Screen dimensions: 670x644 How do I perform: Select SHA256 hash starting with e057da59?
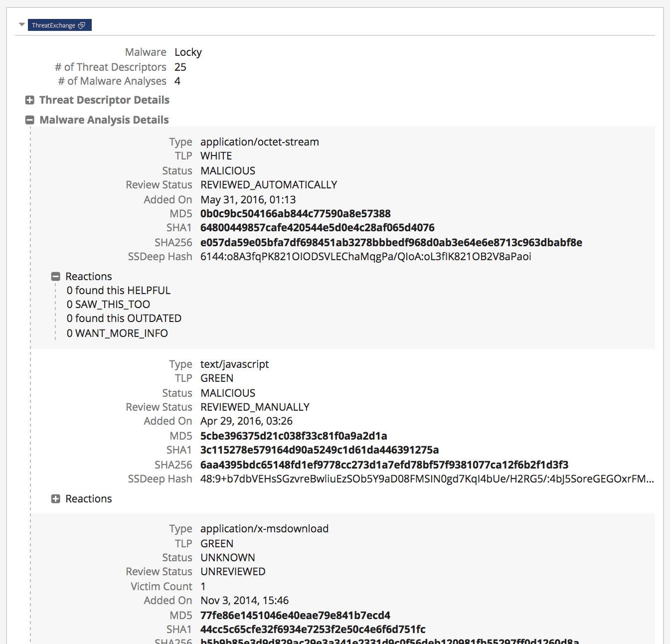coord(391,243)
